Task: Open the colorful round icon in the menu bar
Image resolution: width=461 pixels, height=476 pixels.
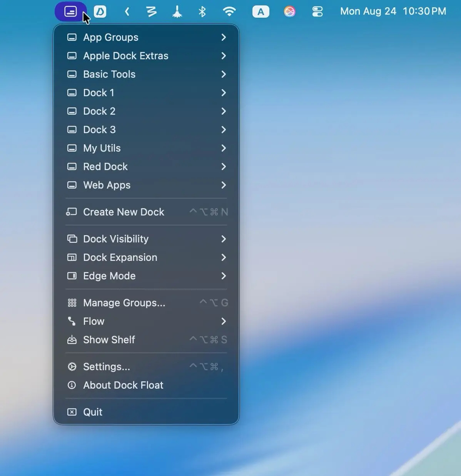Action: pyautogui.click(x=289, y=12)
